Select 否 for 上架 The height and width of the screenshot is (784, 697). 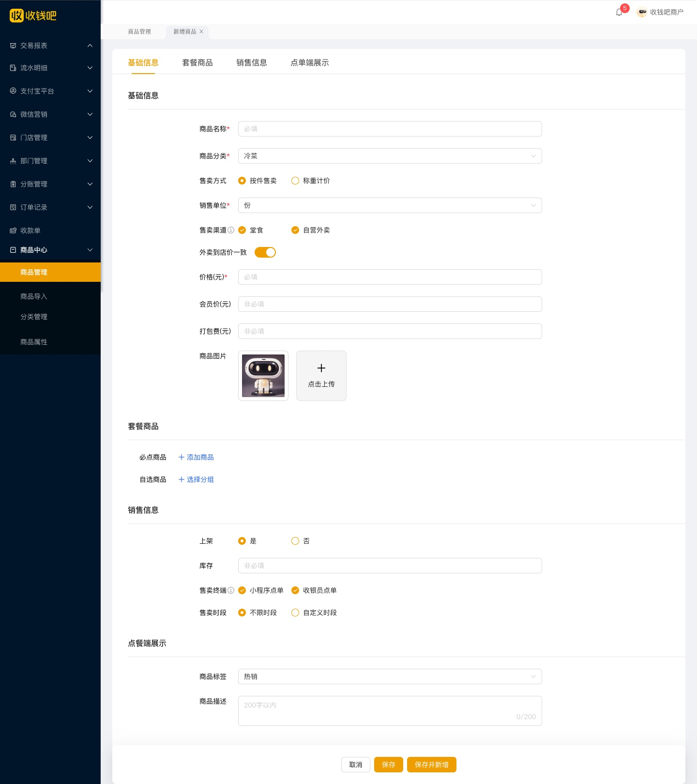(295, 541)
